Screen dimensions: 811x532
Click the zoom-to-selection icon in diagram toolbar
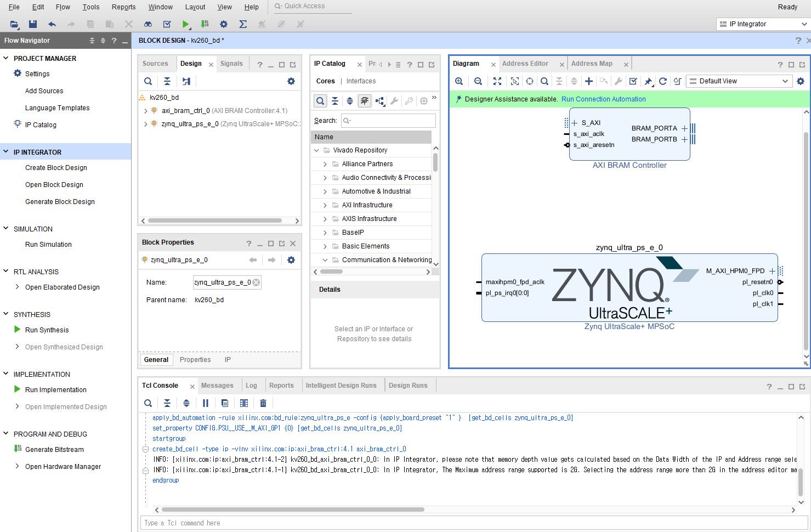pyautogui.click(x=515, y=81)
